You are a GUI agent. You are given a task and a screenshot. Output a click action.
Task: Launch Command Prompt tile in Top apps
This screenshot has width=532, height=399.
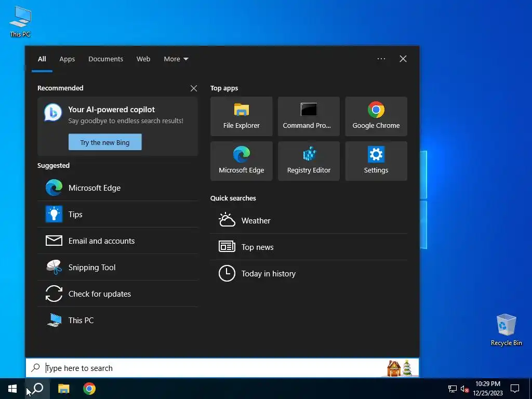tap(309, 116)
